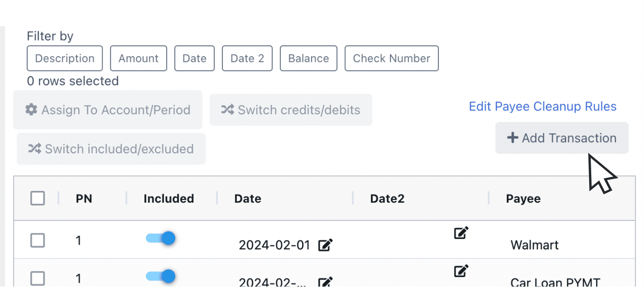Check the checkbox on the Walmart row

coord(38,240)
